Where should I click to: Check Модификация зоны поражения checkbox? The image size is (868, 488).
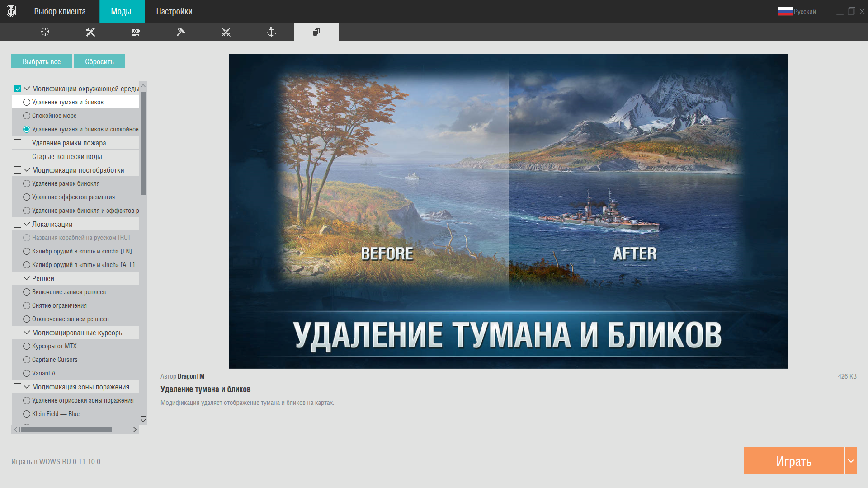[x=18, y=387]
